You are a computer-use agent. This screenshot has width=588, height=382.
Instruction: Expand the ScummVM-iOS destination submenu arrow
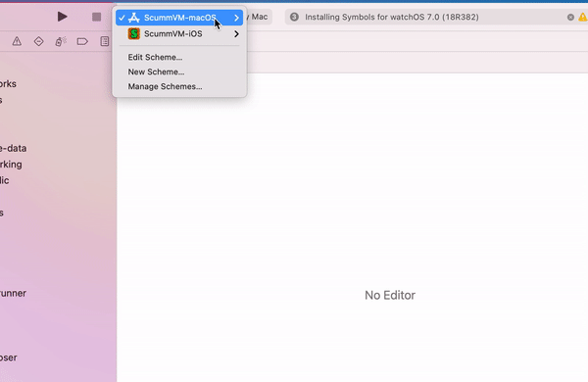pyautogui.click(x=236, y=33)
